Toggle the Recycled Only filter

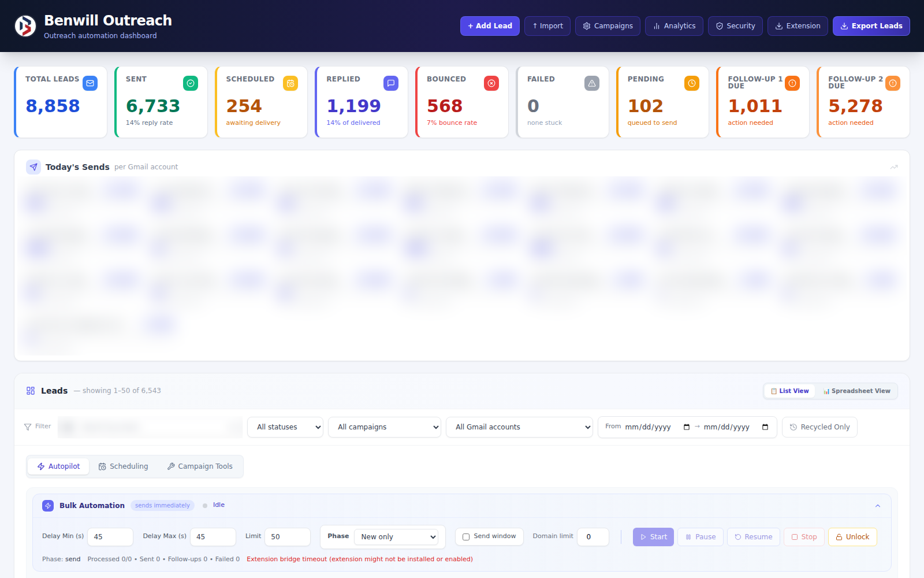[819, 427]
